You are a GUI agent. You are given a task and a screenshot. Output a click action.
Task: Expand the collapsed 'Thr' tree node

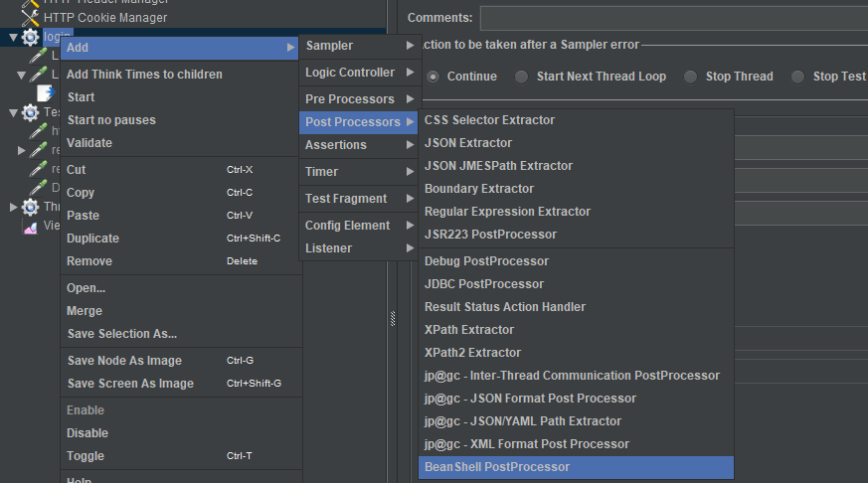(x=12, y=207)
